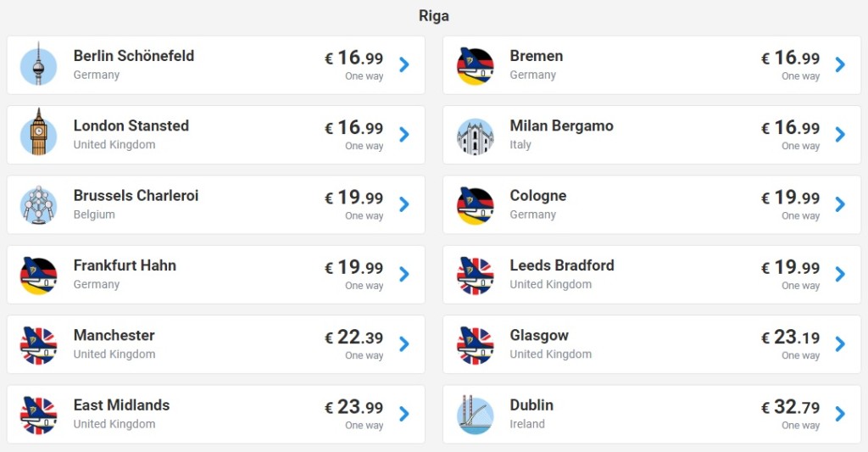Click the € 22.39 price for Manchester
The height and width of the screenshot is (452, 868).
point(354,338)
